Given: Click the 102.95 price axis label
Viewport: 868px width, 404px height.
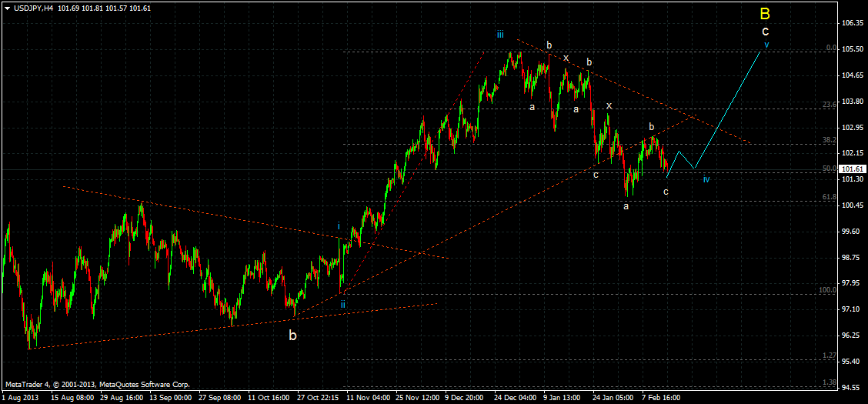Looking at the screenshot, I should 853,127.
